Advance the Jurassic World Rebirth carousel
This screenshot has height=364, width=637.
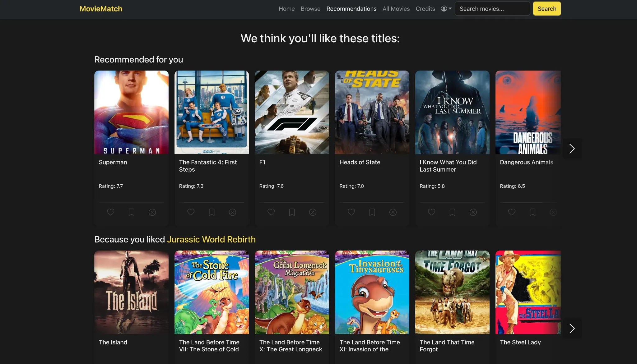[572, 328]
